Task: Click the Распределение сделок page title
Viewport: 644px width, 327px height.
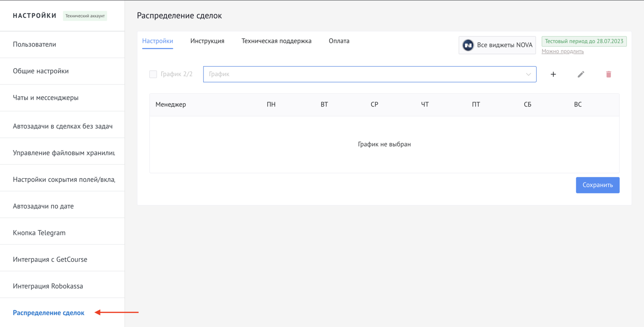Action: pyautogui.click(x=179, y=16)
